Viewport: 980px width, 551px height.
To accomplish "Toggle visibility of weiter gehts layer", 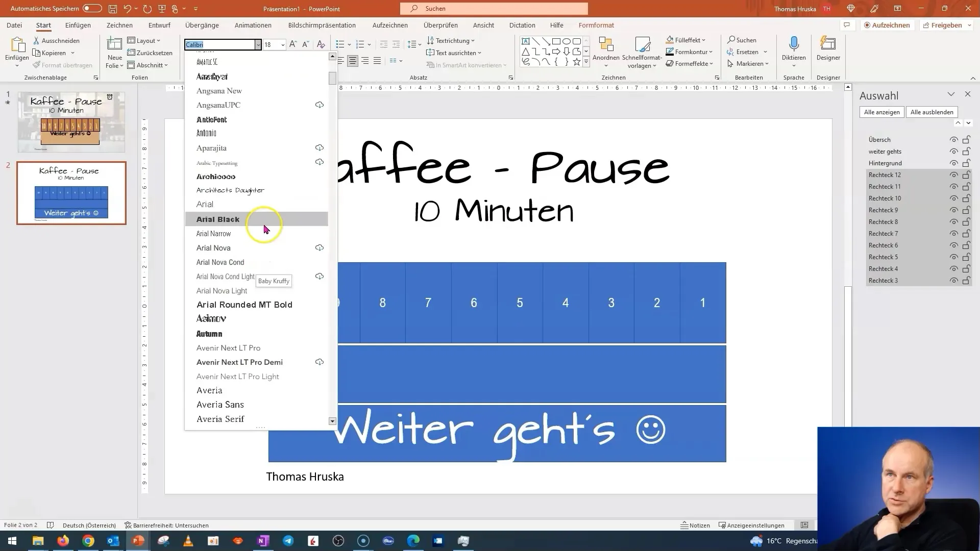I will 954,151.
